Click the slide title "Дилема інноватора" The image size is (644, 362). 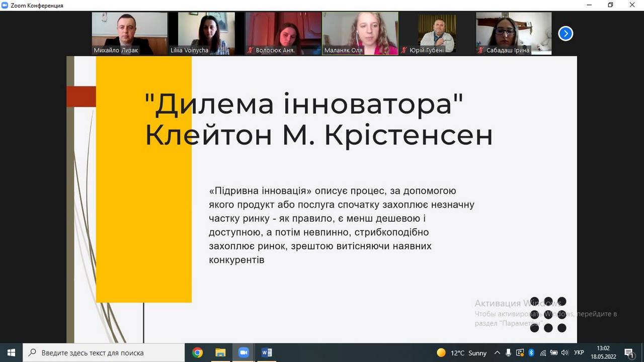(303, 104)
